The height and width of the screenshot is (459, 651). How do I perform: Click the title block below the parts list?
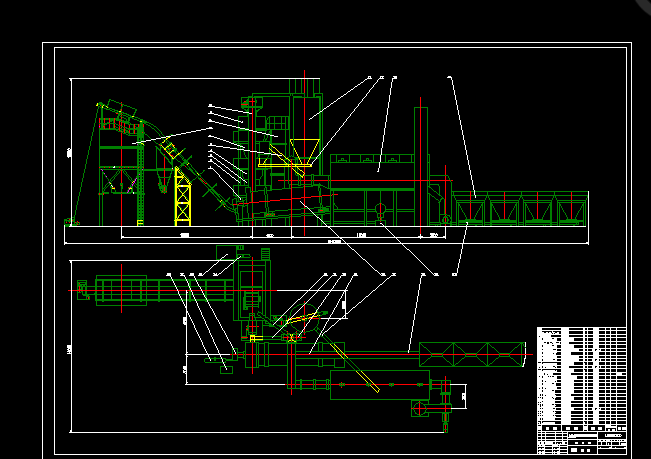coord(582,443)
